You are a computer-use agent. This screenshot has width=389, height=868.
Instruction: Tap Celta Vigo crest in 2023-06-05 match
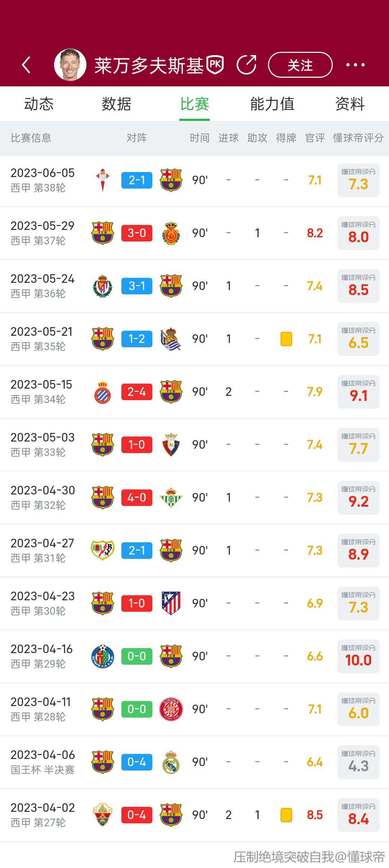click(x=103, y=180)
